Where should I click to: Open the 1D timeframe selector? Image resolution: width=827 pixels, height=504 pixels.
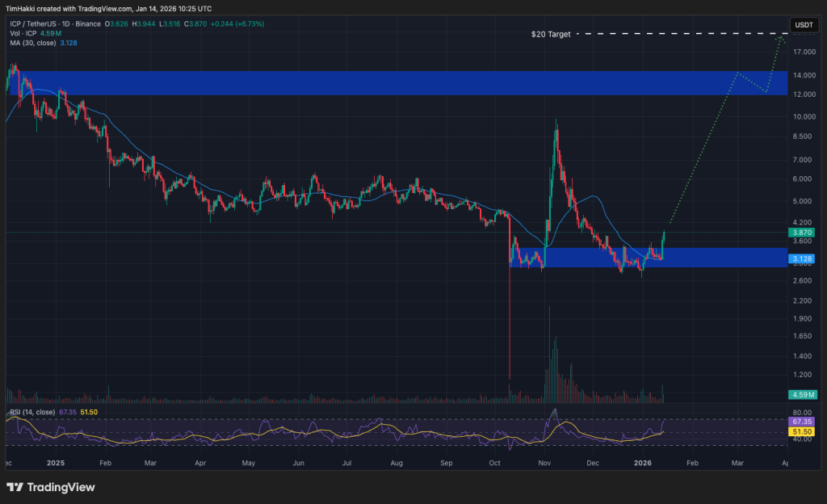coord(65,23)
